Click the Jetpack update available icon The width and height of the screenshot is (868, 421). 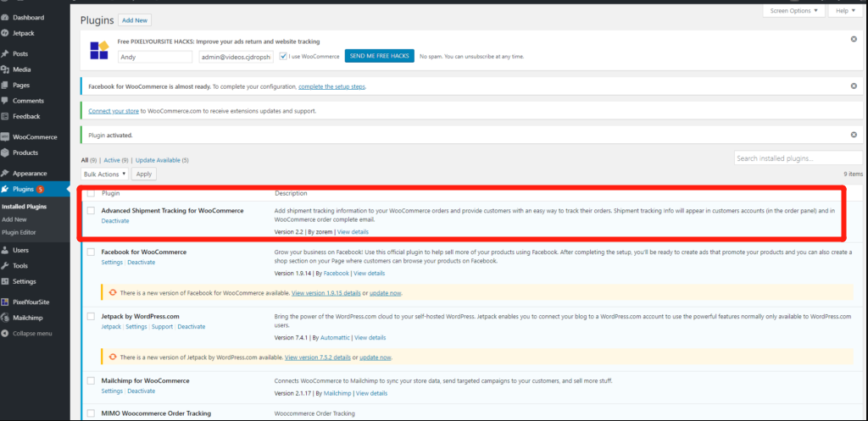113,357
